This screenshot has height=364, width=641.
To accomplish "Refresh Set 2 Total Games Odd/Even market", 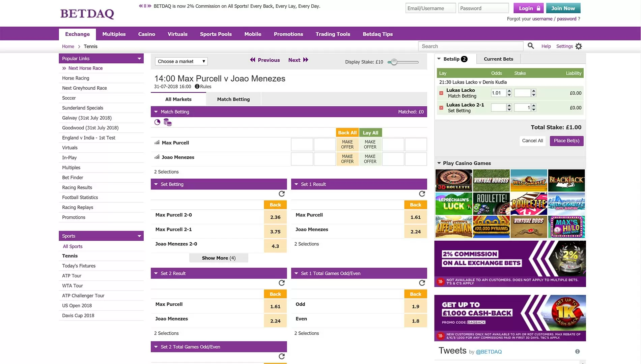I will [x=282, y=357].
